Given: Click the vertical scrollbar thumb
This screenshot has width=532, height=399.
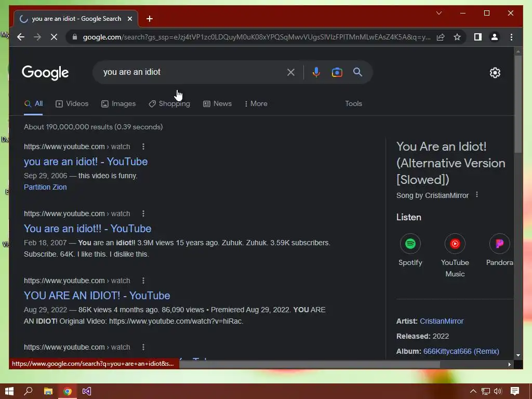Looking at the screenshot, I should [518, 104].
